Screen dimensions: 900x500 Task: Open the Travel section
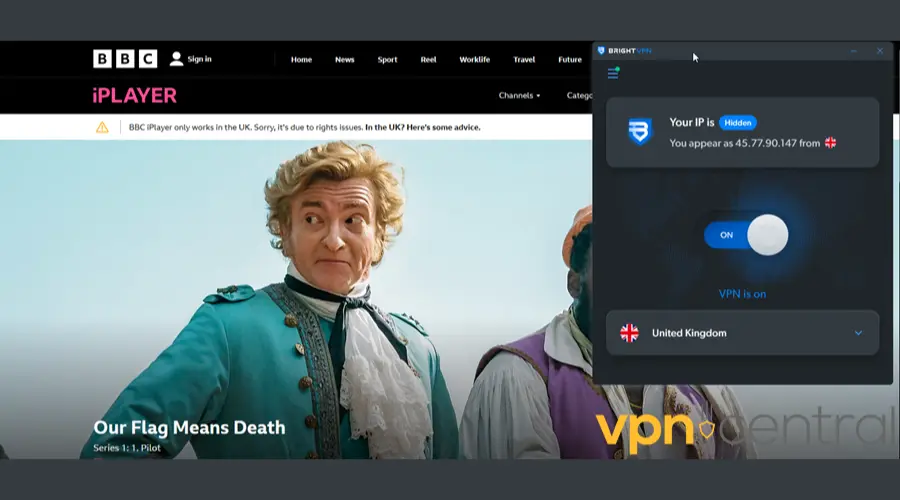point(524,59)
